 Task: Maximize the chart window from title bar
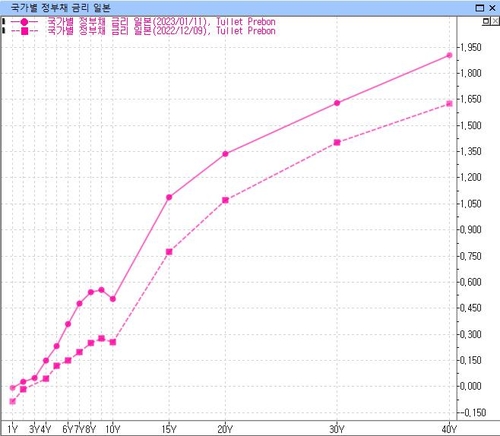pos(480,8)
